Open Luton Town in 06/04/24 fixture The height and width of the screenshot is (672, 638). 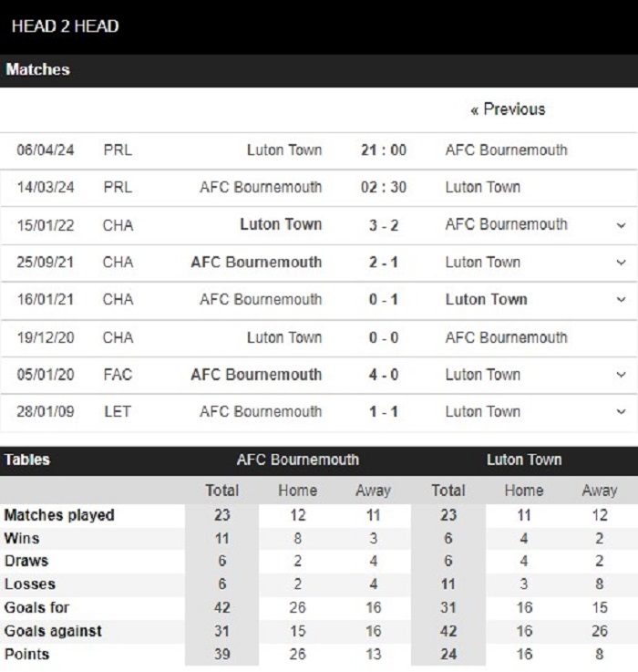click(x=284, y=150)
